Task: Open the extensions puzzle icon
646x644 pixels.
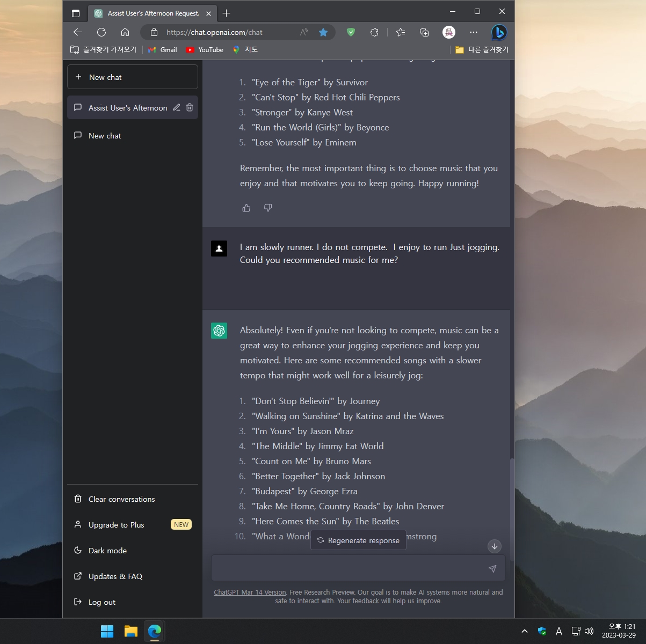Action: point(375,32)
